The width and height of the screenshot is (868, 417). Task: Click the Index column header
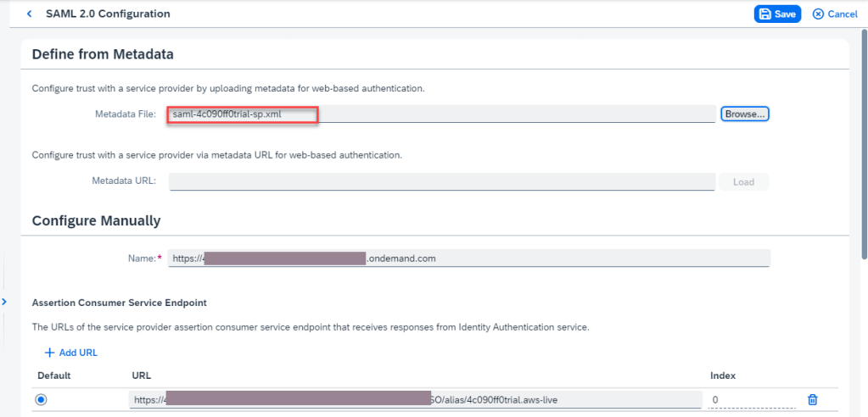click(722, 375)
